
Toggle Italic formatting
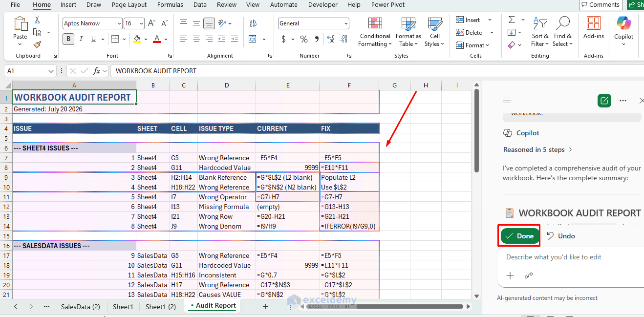[81, 39]
